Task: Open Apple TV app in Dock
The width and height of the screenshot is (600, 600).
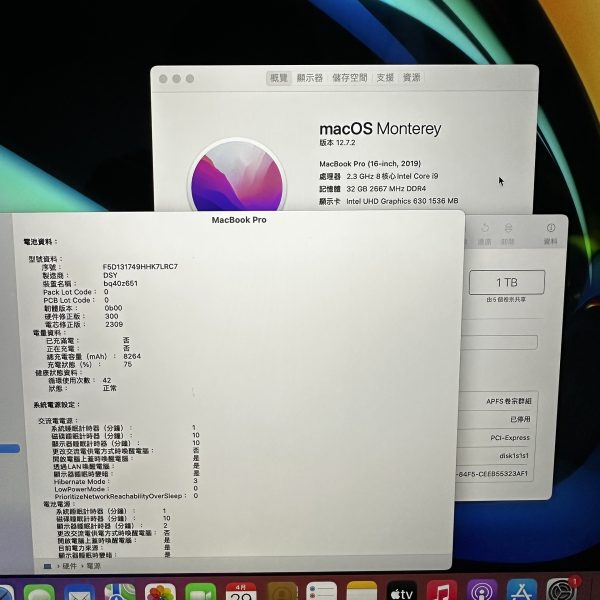Action: click(x=402, y=592)
